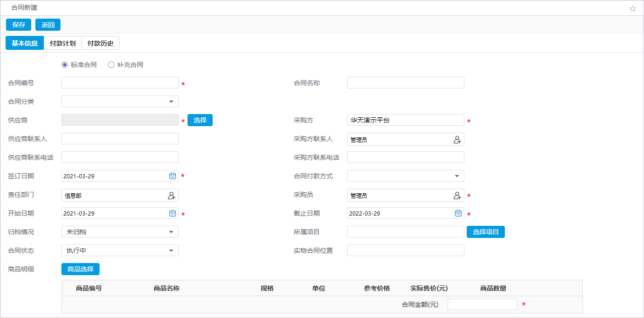Open the end date calendar picker
This screenshot has width=644, height=318.
point(458,213)
